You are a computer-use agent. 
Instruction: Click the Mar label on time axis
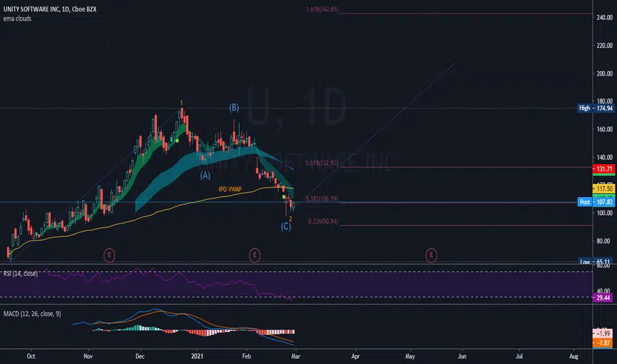tap(295, 356)
